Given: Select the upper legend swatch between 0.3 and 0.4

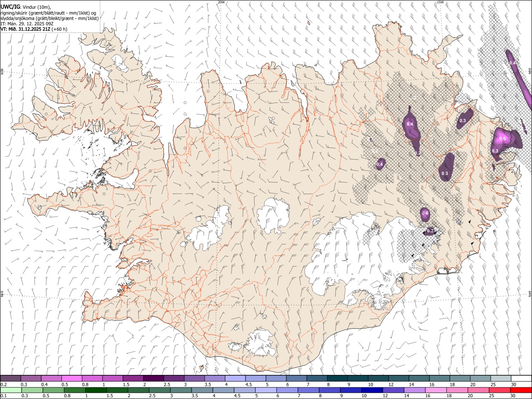Looking at the screenshot, I should point(31,379).
